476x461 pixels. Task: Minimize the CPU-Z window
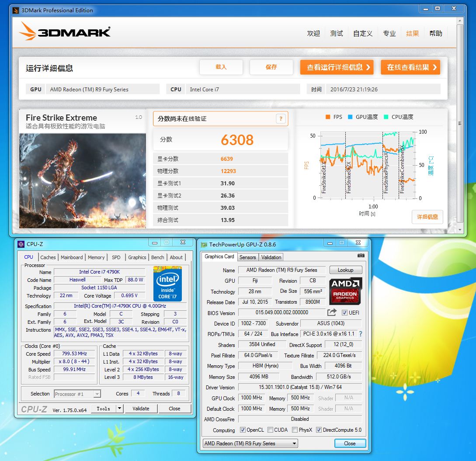(155, 243)
